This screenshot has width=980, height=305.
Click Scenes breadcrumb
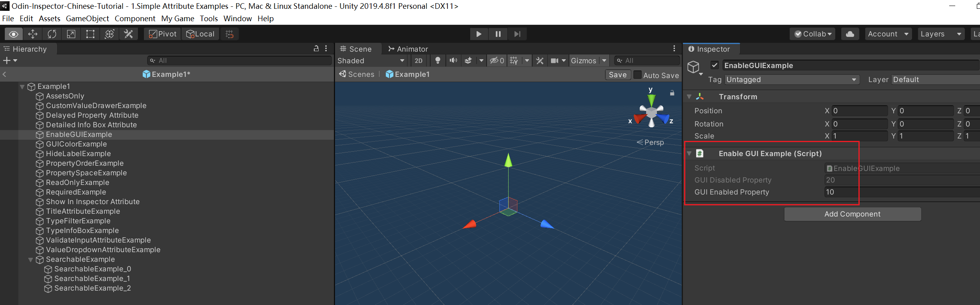click(x=357, y=74)
